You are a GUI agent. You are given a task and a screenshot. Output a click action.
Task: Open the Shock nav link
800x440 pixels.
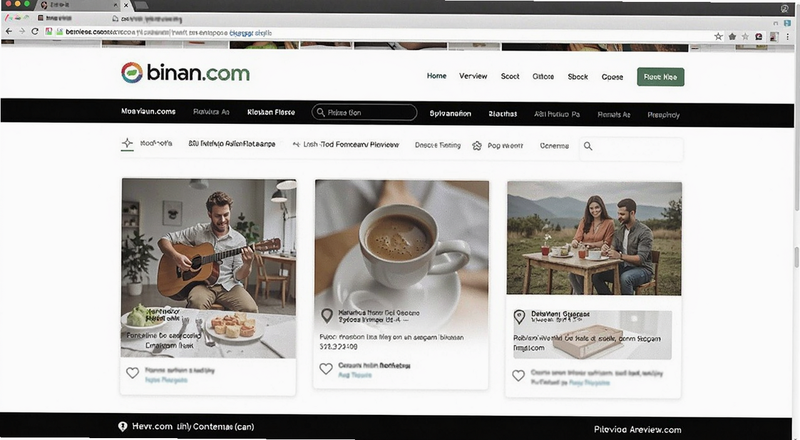coord(578,77)
